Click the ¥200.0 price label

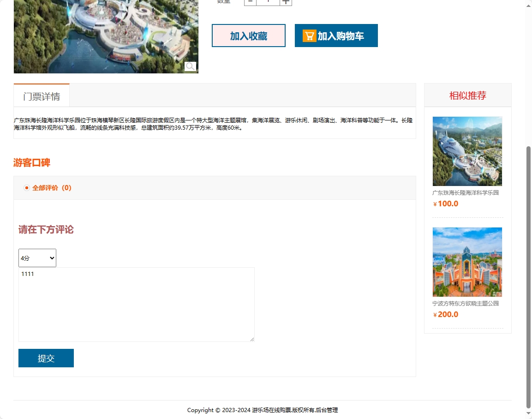click(445, 314)
